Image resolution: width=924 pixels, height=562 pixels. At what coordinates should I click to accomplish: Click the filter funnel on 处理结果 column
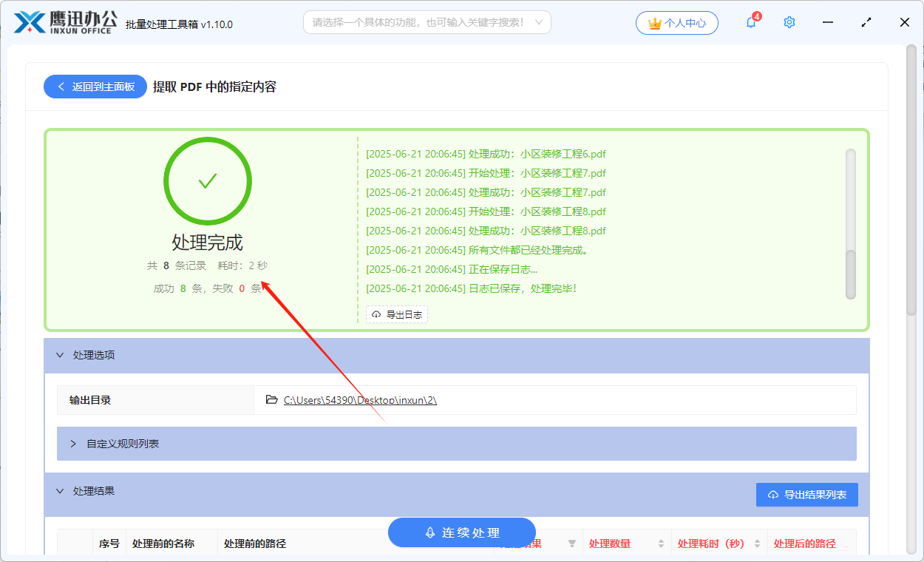(571, 543)
